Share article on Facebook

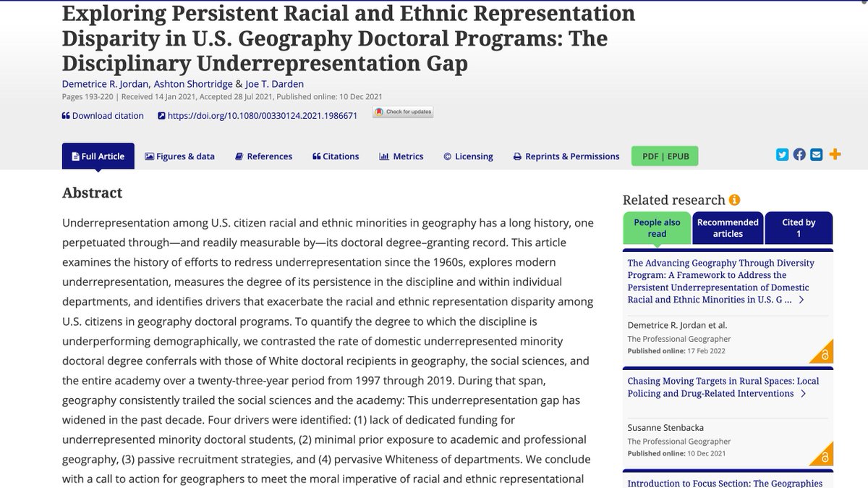799,154
